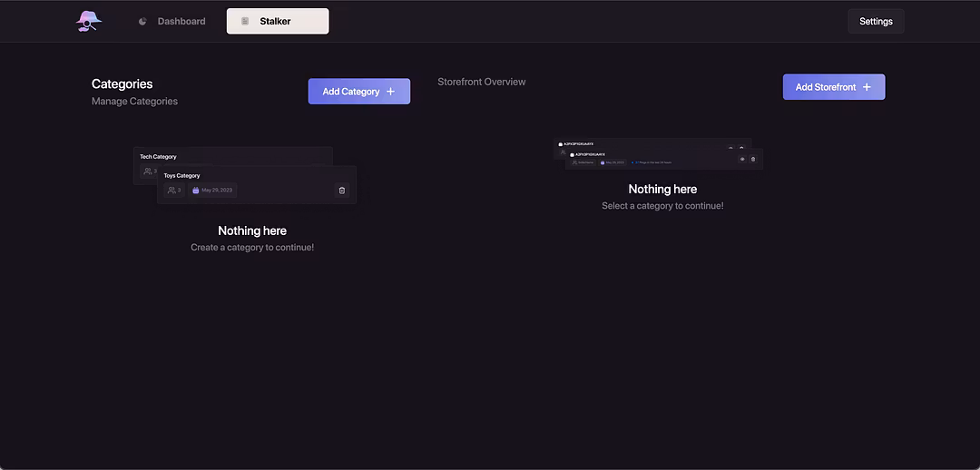Image resolution: width=980 pixels, height=470 pixels.
Task: Click the trash icon on front storefront card
Action: 753,159
